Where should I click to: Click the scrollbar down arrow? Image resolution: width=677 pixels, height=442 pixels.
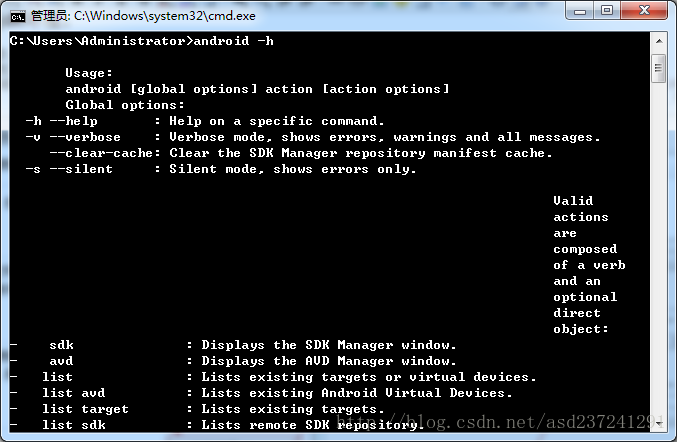(659, 424)
